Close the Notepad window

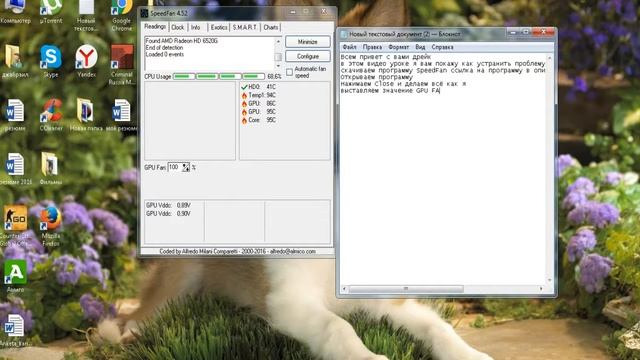543,32
